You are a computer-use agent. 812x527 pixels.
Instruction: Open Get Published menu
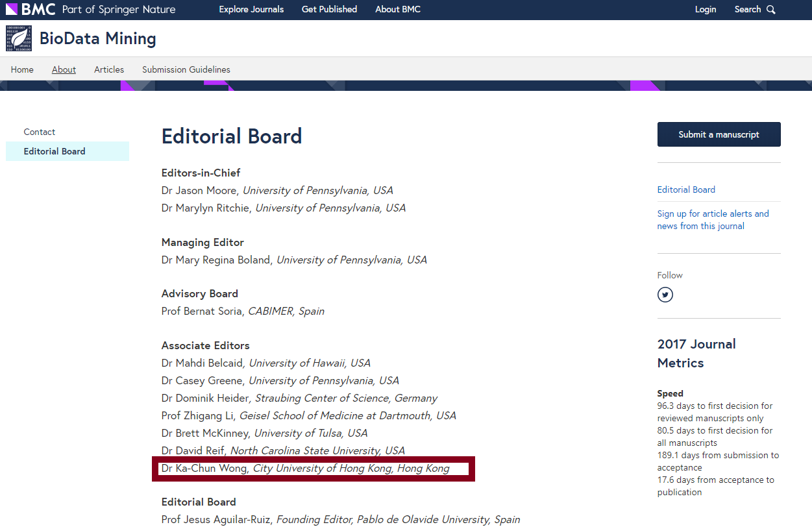pyautogui.click(x=329, y=9)
